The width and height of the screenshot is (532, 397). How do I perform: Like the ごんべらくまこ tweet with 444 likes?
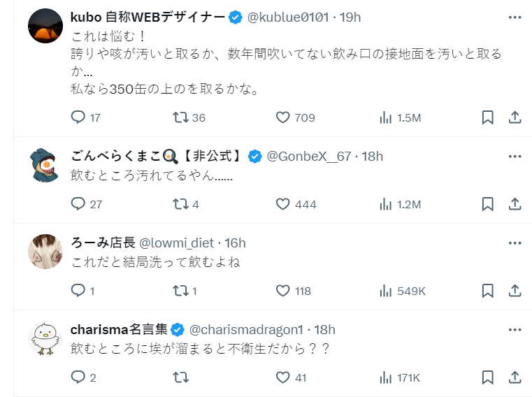(282, 204)
